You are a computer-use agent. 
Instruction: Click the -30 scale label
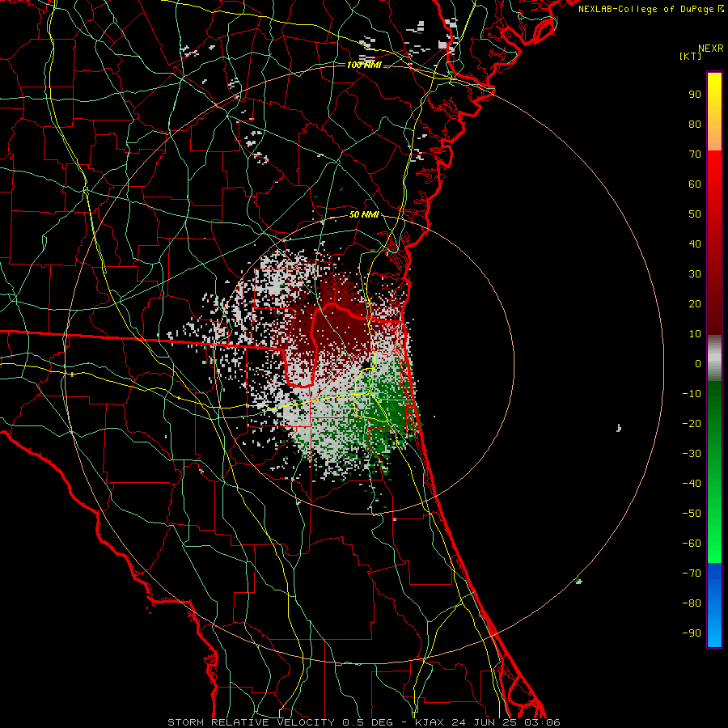pos(692,454)
